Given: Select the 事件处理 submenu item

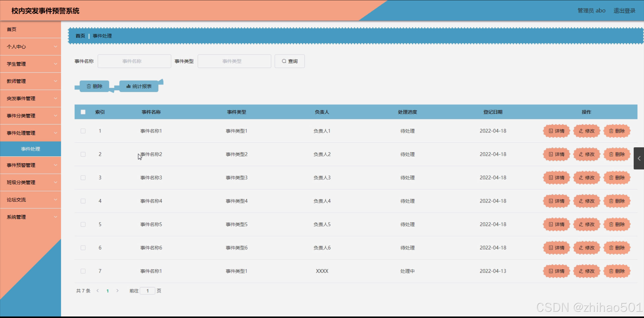Looking at the screenshot, I should (x=30, y=149).
